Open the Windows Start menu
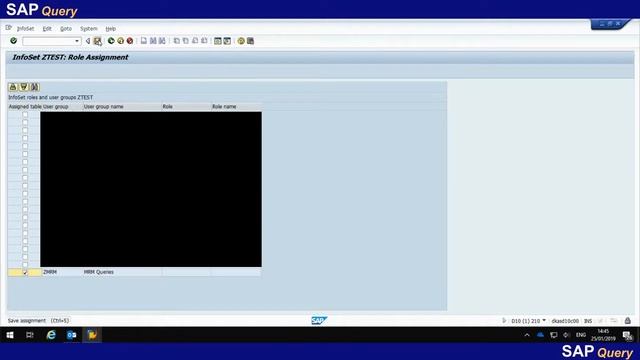This screenshot has width=640, height=360. (10, 335)
